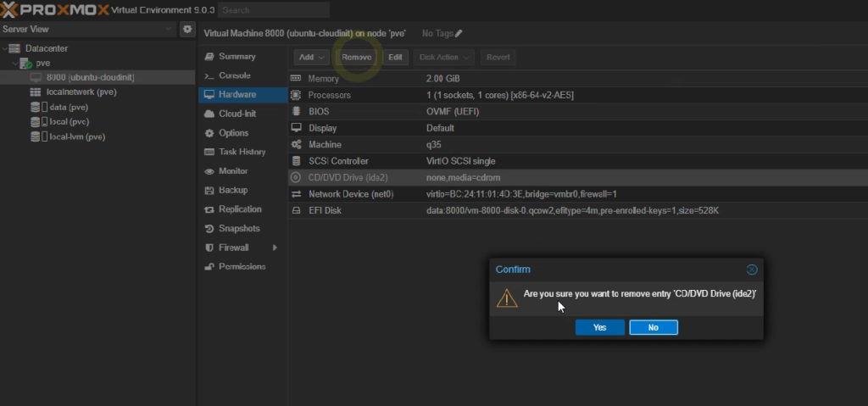This screenshot has width=868, height=406.
Task: Collapse the Datacenter tree node
Action: (x=5, y=48)
